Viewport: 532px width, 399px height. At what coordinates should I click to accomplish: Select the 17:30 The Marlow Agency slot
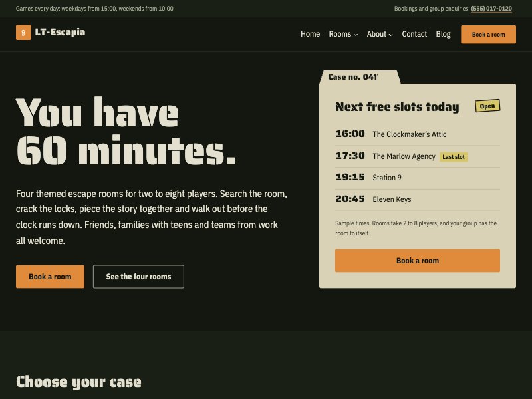[x=418, y=156]
